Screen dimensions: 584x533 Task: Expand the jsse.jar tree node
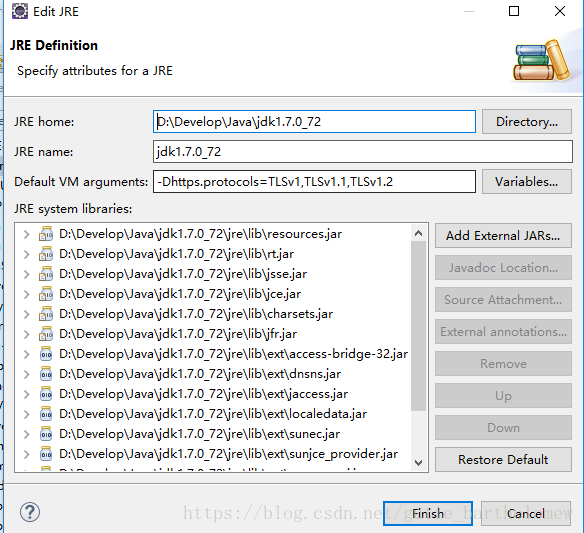coord(26,275)
